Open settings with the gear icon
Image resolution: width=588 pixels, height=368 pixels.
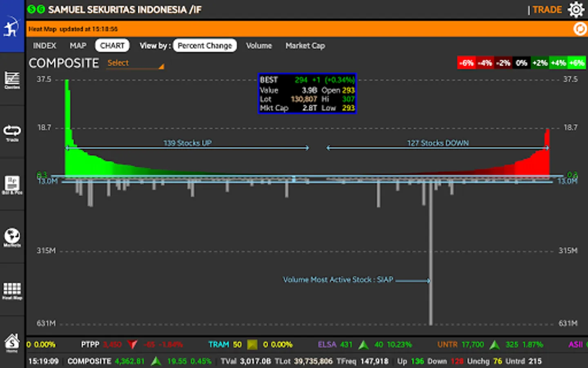pos(576,9)
